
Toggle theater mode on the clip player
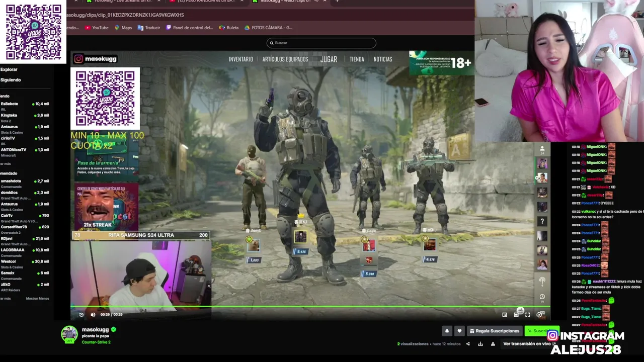(x=516, y=315)
